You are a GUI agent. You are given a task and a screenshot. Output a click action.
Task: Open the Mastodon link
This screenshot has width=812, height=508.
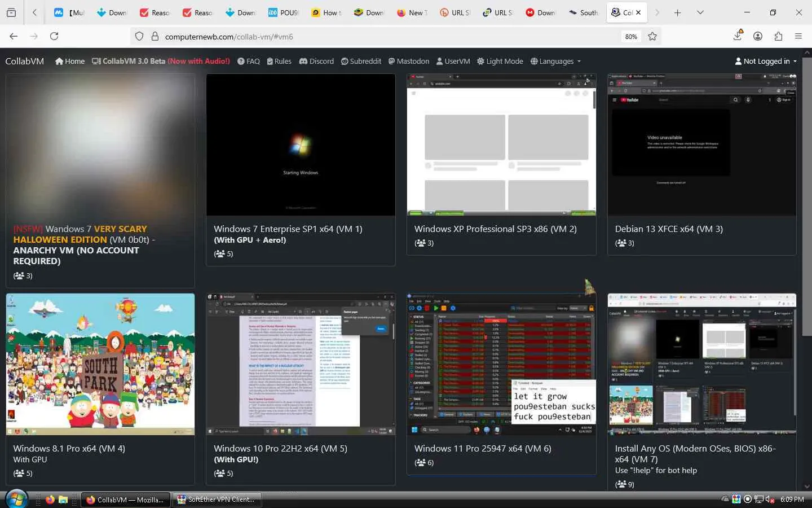[x=409, y=61]
